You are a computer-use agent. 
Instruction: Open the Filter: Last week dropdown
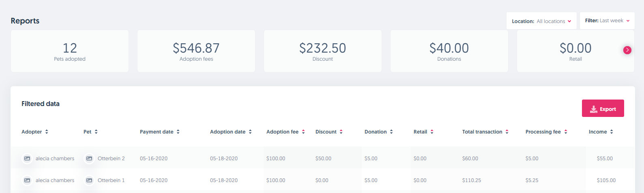click(607, 21)
